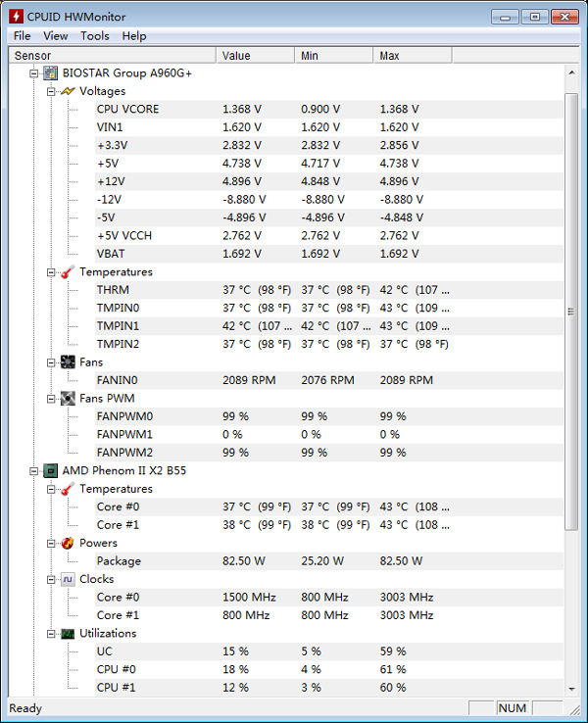
Task: Click the Min column header
Action: [334, 56]
